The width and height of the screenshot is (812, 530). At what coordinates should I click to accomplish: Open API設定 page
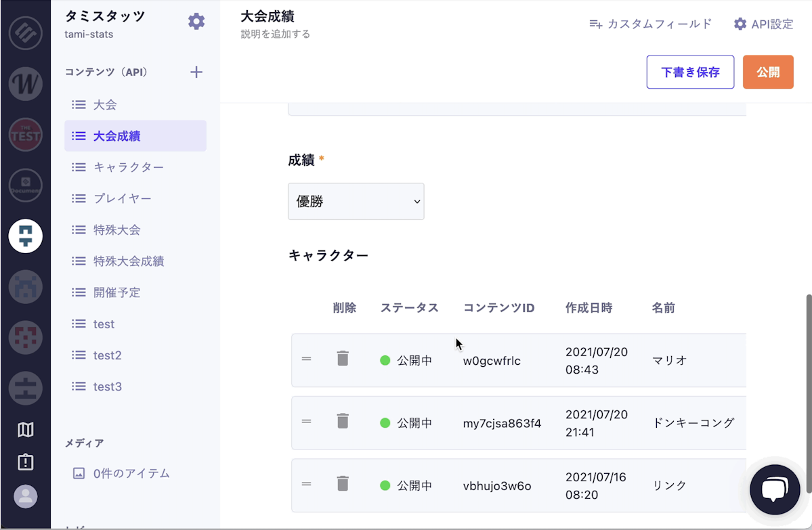[763, 24]
